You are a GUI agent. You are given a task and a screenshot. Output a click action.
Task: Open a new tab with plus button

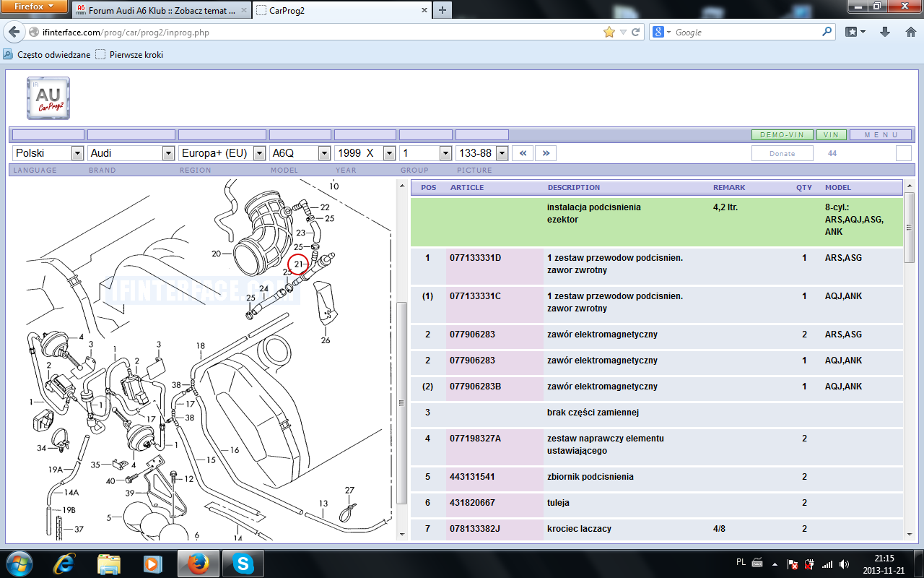click(x=442, y=10)
